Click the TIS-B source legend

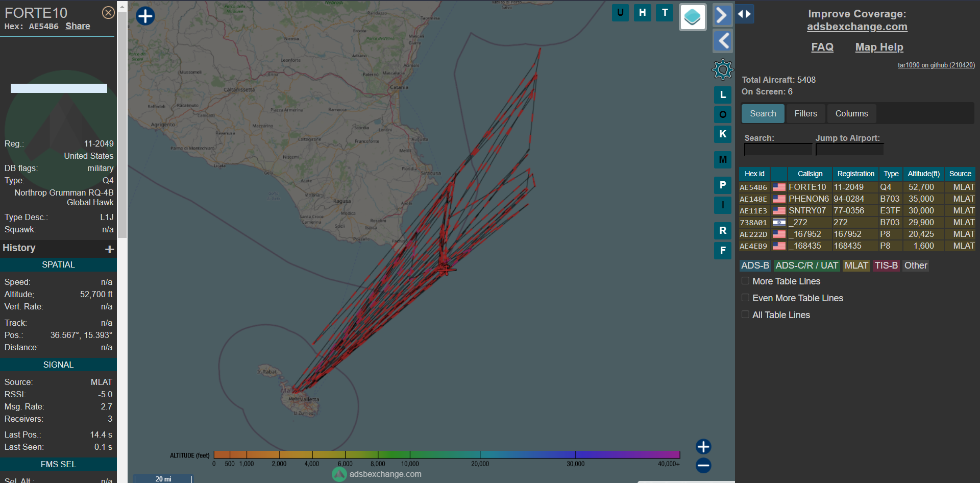pos(886,265)
